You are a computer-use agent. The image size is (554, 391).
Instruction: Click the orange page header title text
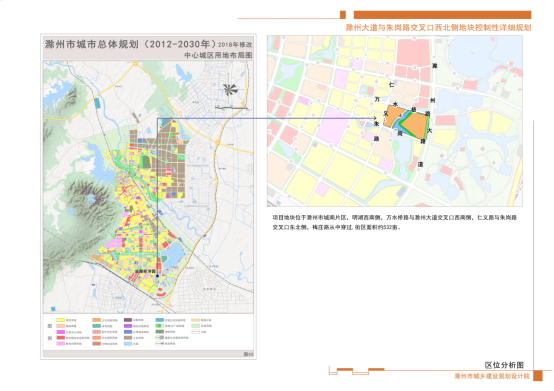pyautogui.click(x=438, y=28)
